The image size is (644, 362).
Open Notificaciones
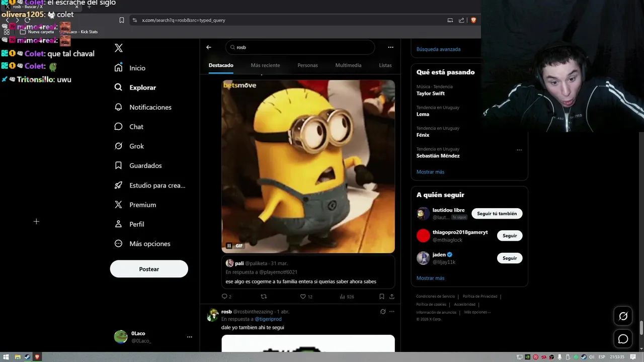tap(143, 107)
